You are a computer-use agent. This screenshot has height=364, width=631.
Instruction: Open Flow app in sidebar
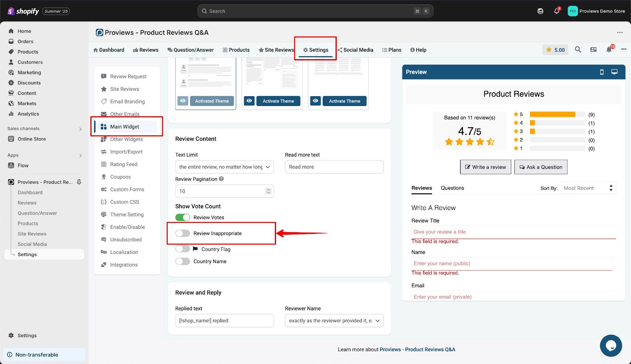coord(23,166)
